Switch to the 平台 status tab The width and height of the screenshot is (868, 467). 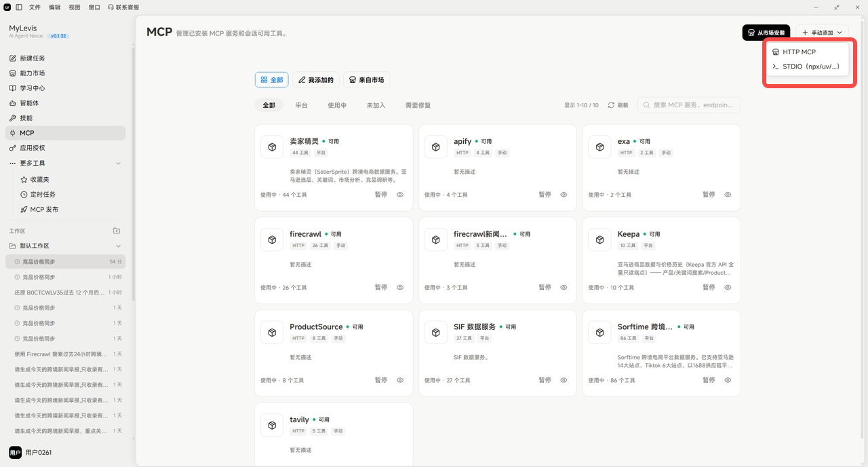[302, 105]
